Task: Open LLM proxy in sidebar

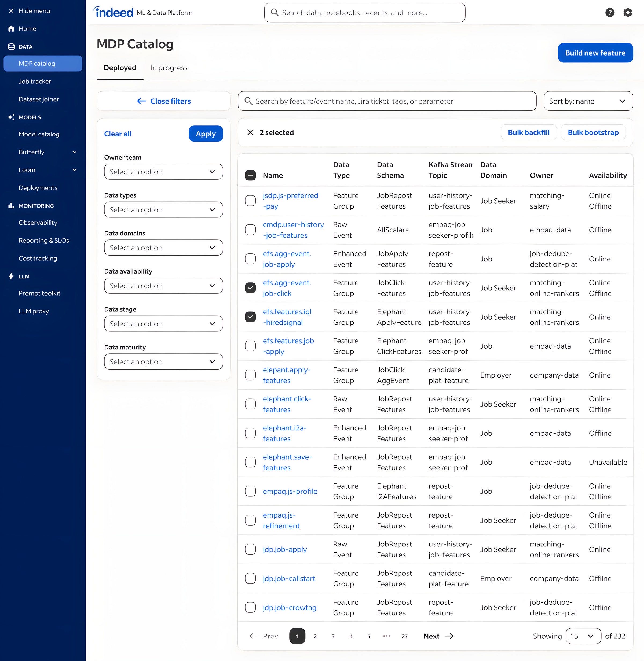Action: pyautogui.click(x=34, y=311)
